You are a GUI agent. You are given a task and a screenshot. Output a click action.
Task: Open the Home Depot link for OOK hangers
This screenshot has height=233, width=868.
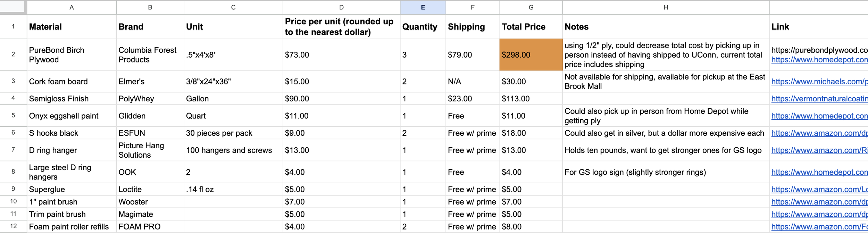(x=819, y=172)
